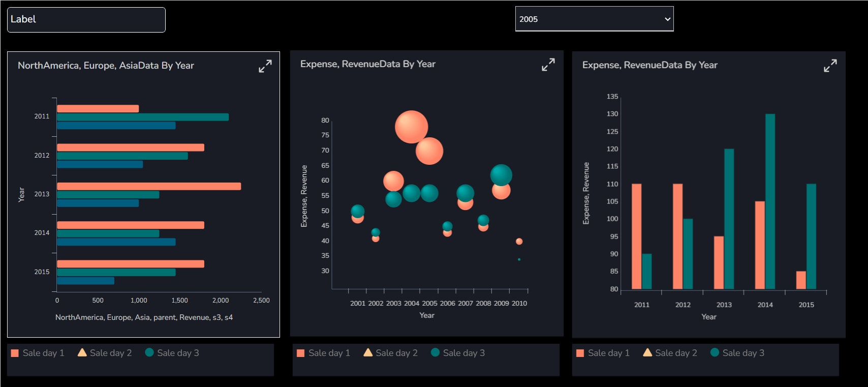Expand the NorthAmerica, Europe, Asia chart fullscreen
Image resolution: width=868 pixels, height=387 pixels.
[265, 66]
